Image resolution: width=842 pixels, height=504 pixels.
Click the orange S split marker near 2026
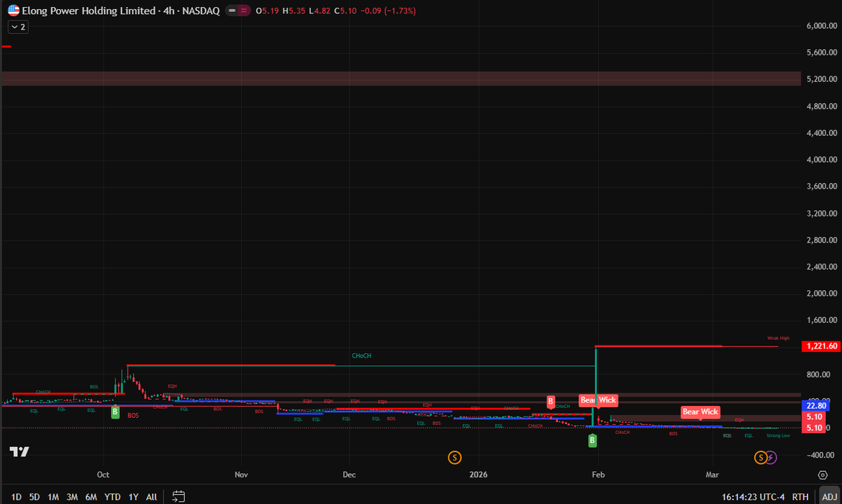tap(455, 457)
